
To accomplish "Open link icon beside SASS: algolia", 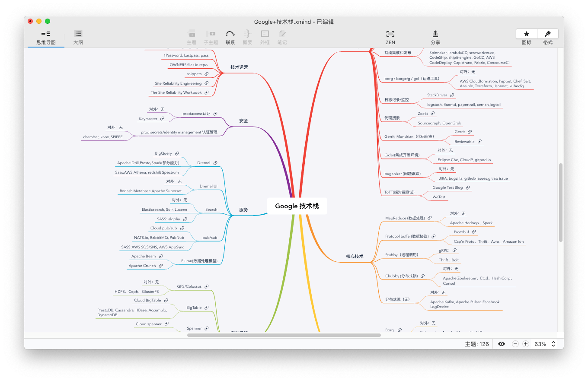I will [x=185, y=219].
